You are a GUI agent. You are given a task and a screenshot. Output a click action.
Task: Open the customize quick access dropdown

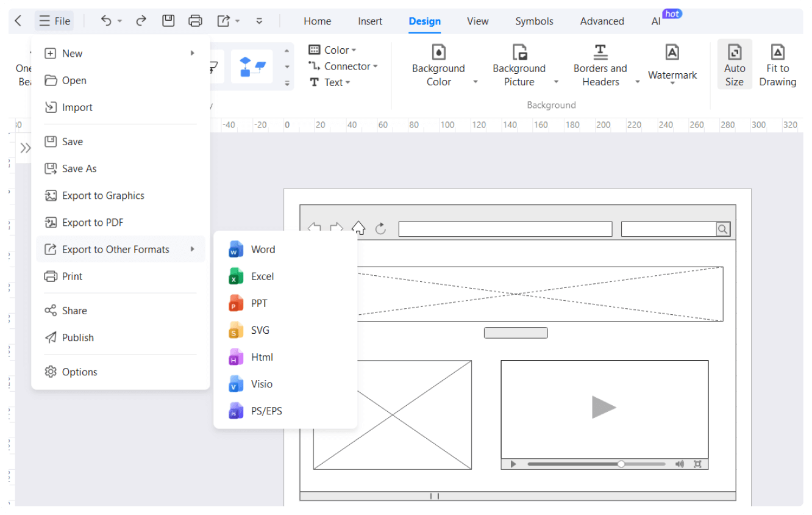pyautogui.click(x=259, y=21)
